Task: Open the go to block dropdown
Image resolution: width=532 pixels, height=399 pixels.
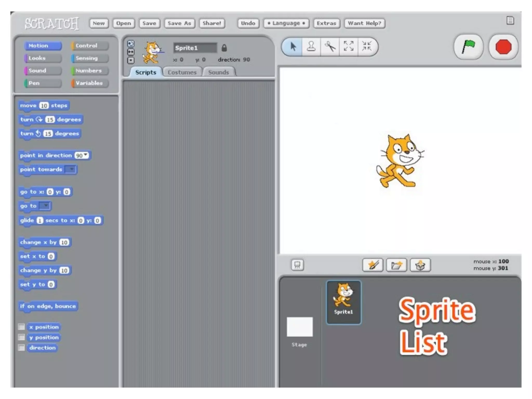Action: click(45, 206)
